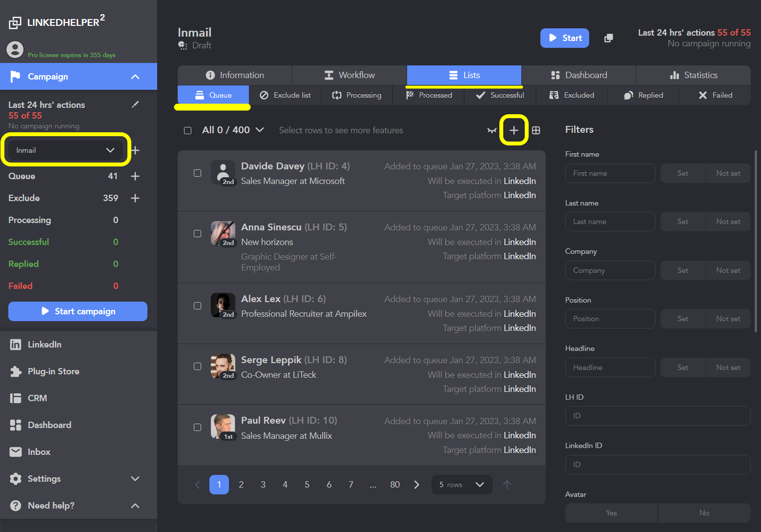
Task: Open the Successful sub-tab
Action: click(x=500, y=95)
